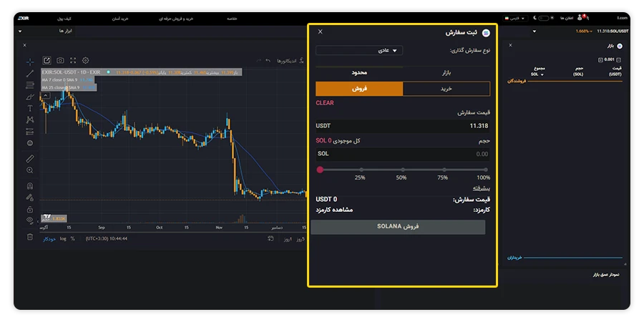This screenshot has width=644, height=322.
Task: Open the language dropdown showing فارسی
Action: click(515, 19)
